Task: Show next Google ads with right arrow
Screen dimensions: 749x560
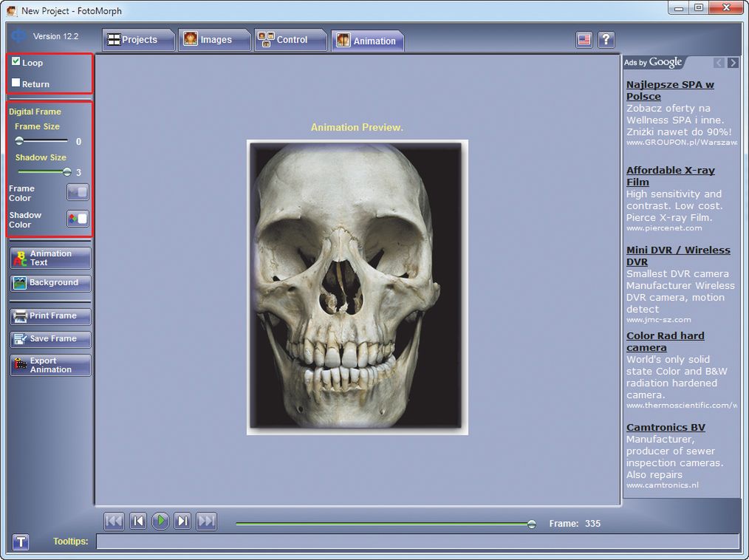Action: (733, 63)
